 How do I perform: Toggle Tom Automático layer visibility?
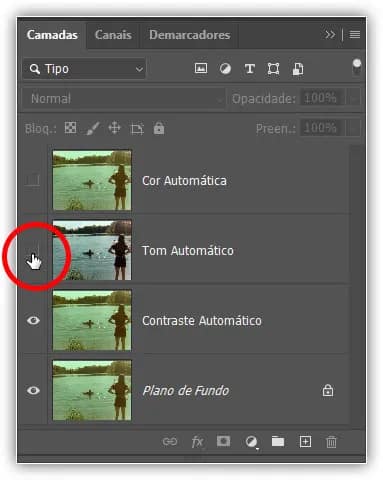33,250
